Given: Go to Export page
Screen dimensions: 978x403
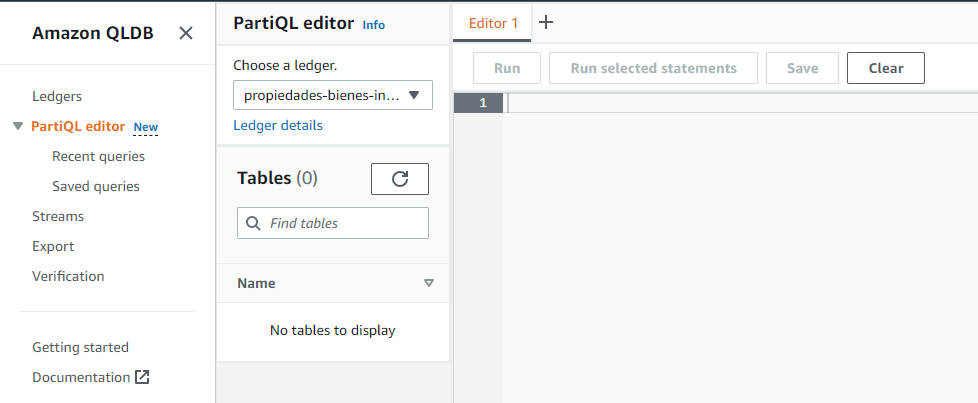Looking at the screenshot, I should pyautogui.click(x=53, y=246).
